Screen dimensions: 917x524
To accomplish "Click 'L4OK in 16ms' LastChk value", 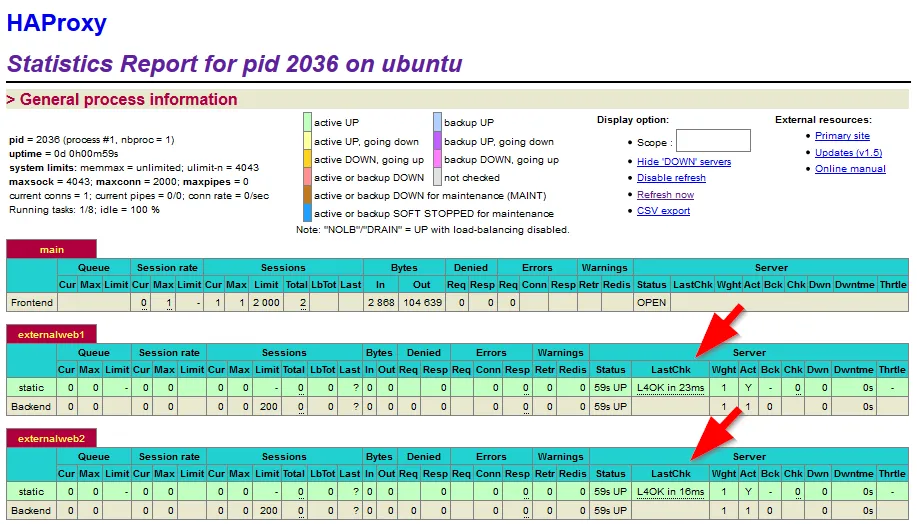I will 671,492.
